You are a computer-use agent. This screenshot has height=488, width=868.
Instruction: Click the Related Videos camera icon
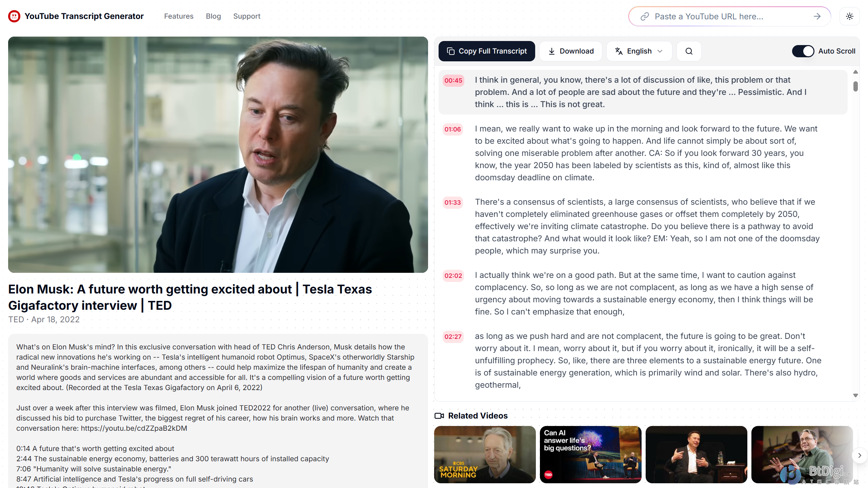pos(439,416)
